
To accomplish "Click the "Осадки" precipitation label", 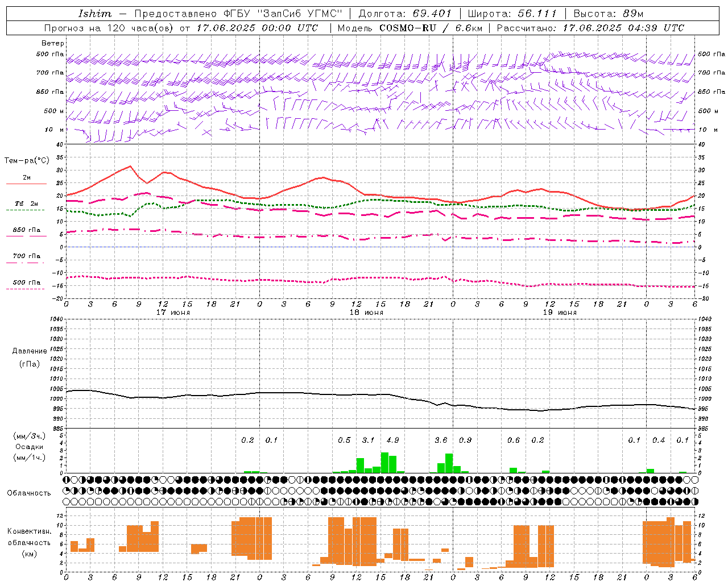I will pos(30,447).
